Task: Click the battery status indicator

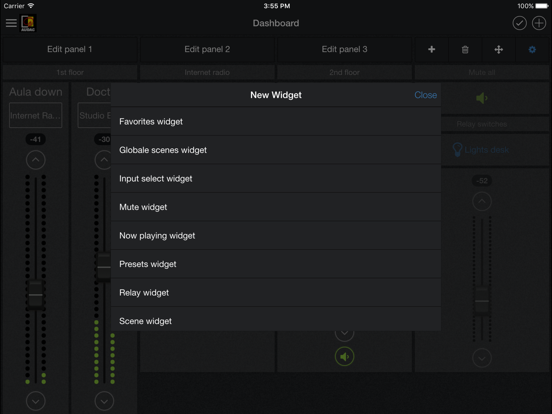Action: click(542, 6)
